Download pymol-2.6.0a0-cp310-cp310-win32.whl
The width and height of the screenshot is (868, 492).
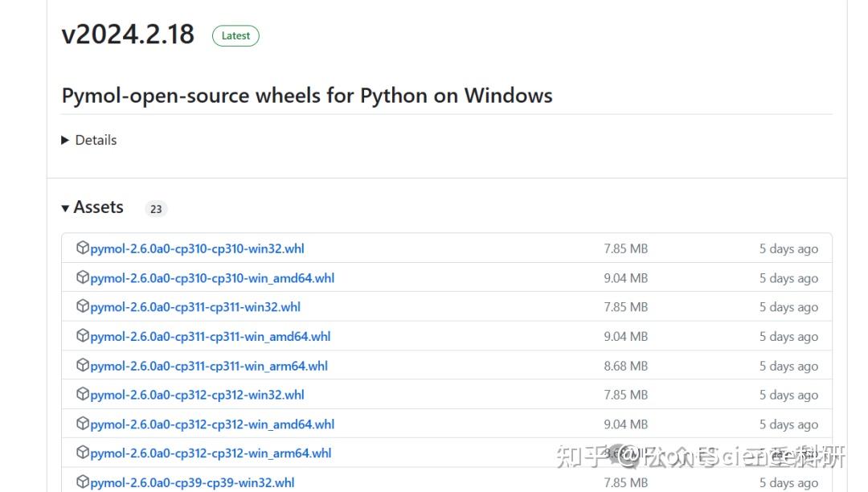pos(197,248)
